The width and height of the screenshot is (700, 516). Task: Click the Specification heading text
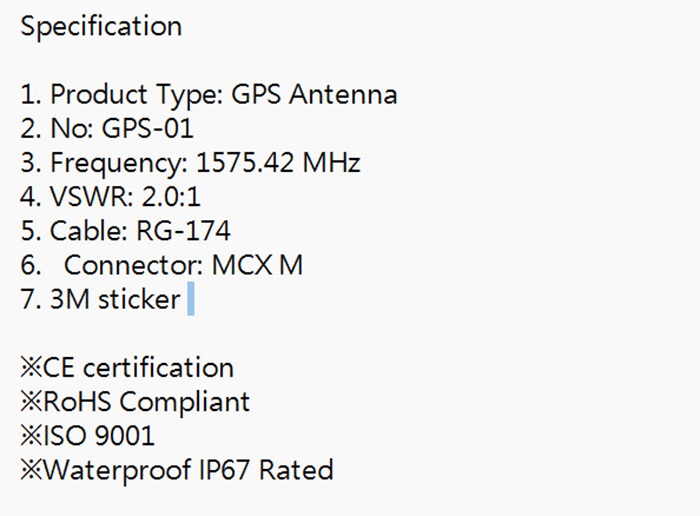[x=101, y=27]
